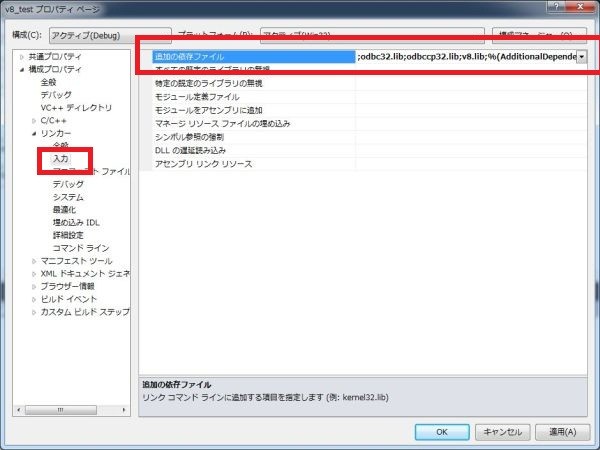The width and height of the screenshot is (600, 450).
Task: Expand the カスタム ビルド ステップ node
Action: click(34, 312)
